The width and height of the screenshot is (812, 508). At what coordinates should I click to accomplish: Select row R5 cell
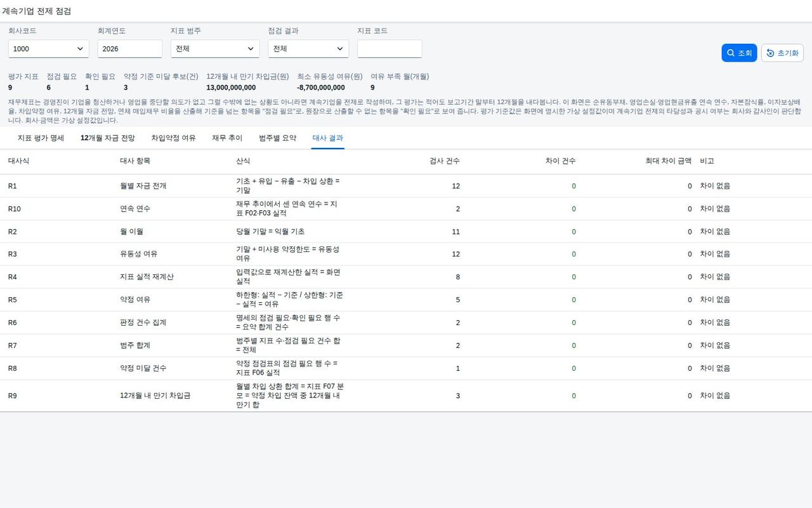(x=13, y=300)
